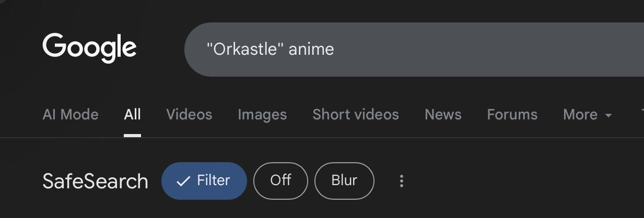Screen dimensions: 644x218
Task: Open the Forums tab
Action: pyautogui.click(x=512, y=115)
